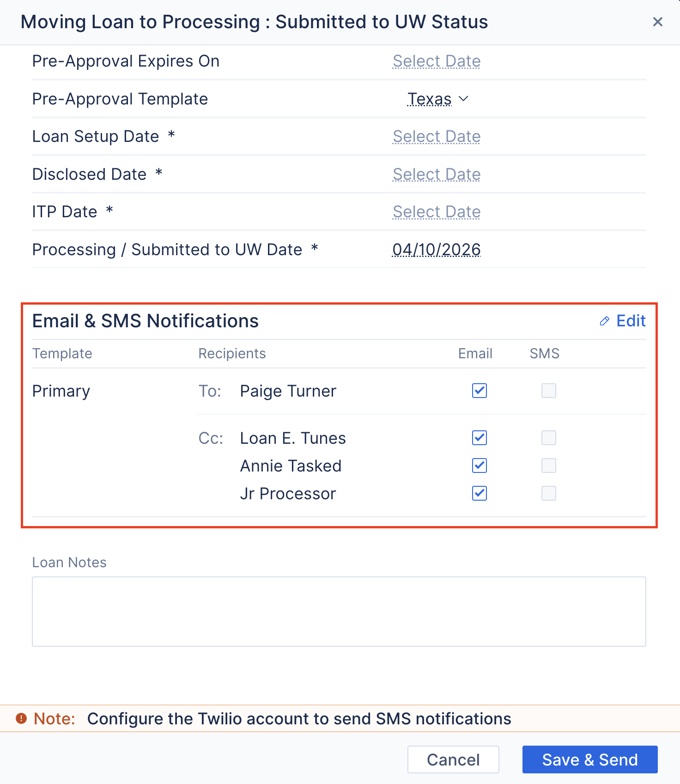Click the Processing Submitted to UW date 04/10/2026
Screen dimensions: 680x784
[436, 249]
